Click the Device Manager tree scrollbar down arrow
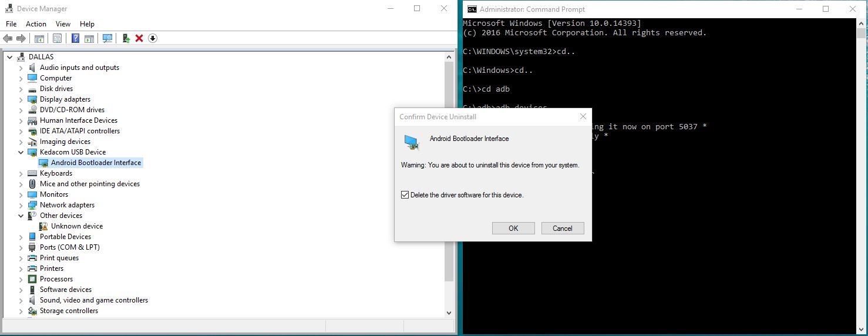The height and width of the screenshot is (336, 868). point(449,313)
